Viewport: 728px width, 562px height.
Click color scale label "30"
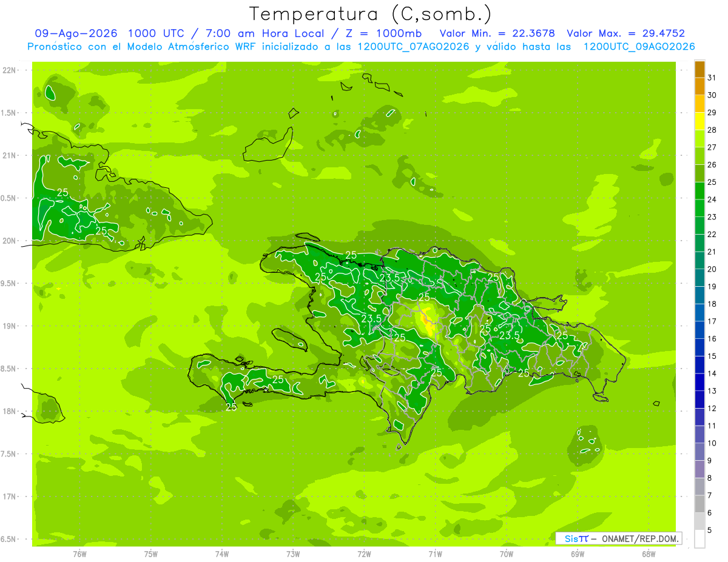point(712,95)
